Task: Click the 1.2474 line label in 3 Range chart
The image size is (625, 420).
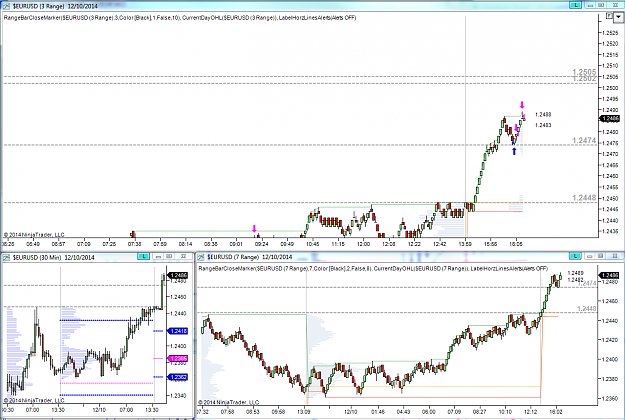Action: click(584, 141)
